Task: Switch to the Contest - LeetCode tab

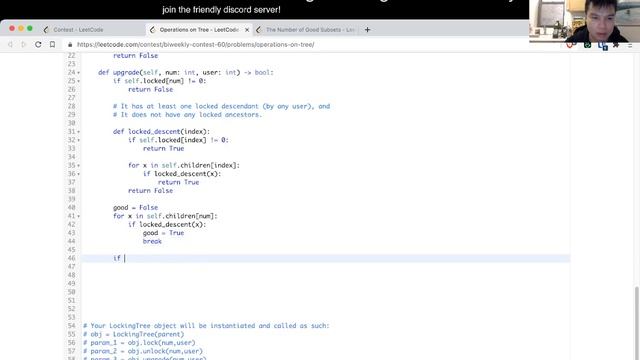Action: coord(78,30)
